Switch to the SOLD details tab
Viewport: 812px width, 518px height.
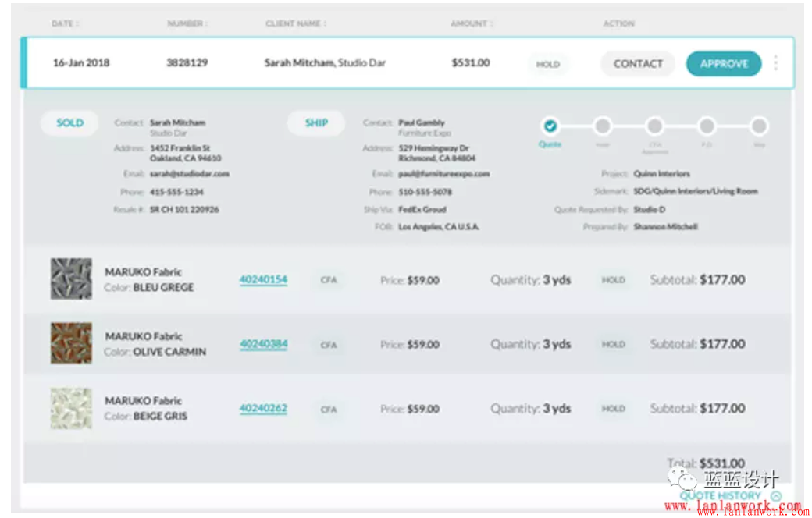click(69, 123)
